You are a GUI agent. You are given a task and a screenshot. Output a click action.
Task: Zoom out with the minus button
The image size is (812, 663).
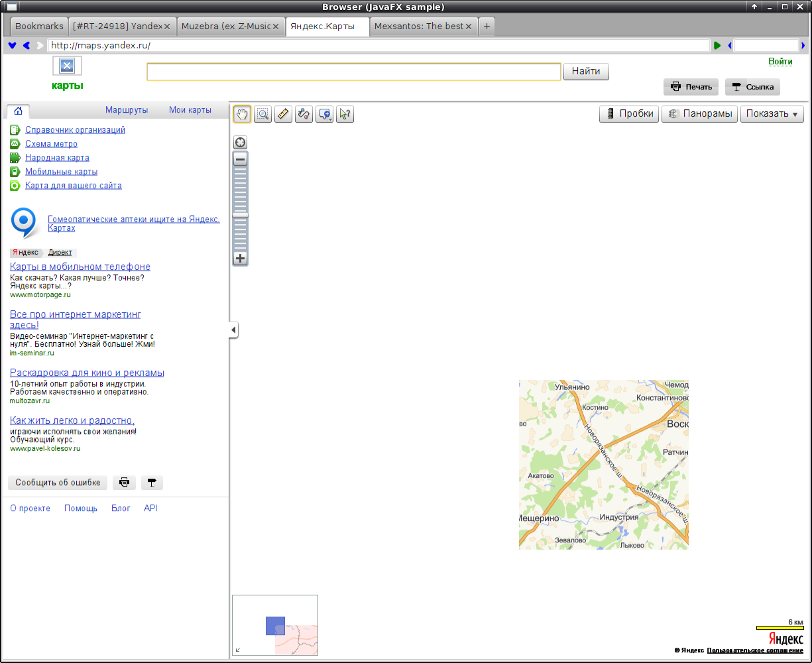240,159
